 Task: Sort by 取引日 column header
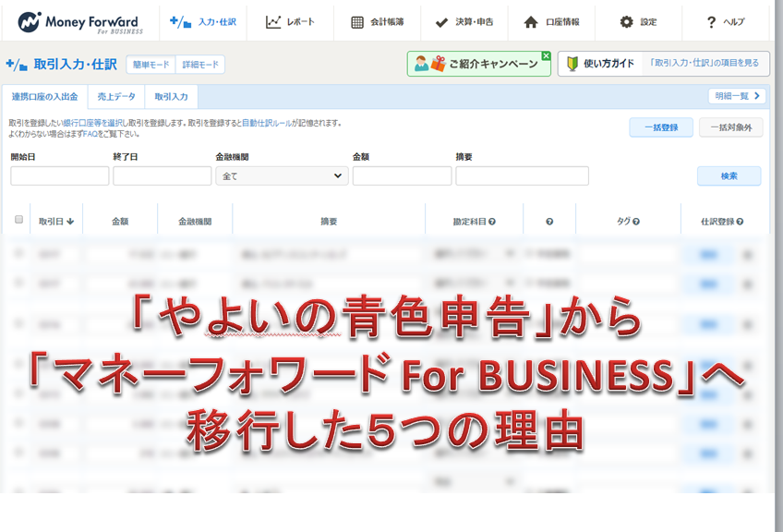click(x=56, y=222)
